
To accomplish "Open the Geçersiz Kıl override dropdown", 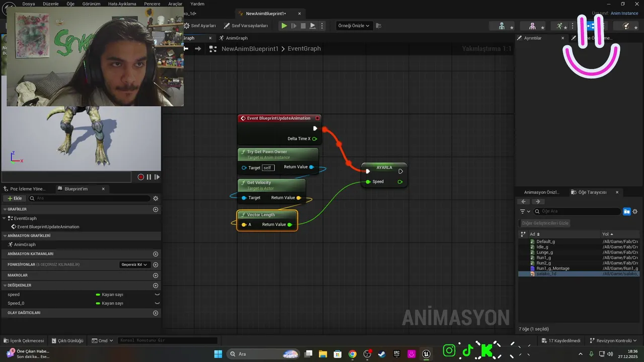I will 134,264.
